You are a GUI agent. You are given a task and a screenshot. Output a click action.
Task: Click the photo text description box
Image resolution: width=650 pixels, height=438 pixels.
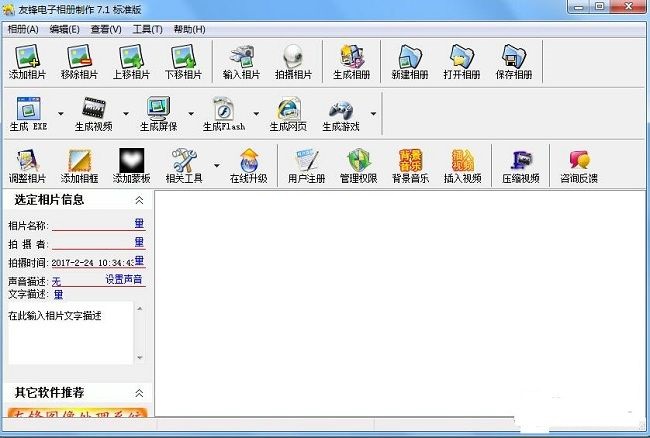pos(71,334)
